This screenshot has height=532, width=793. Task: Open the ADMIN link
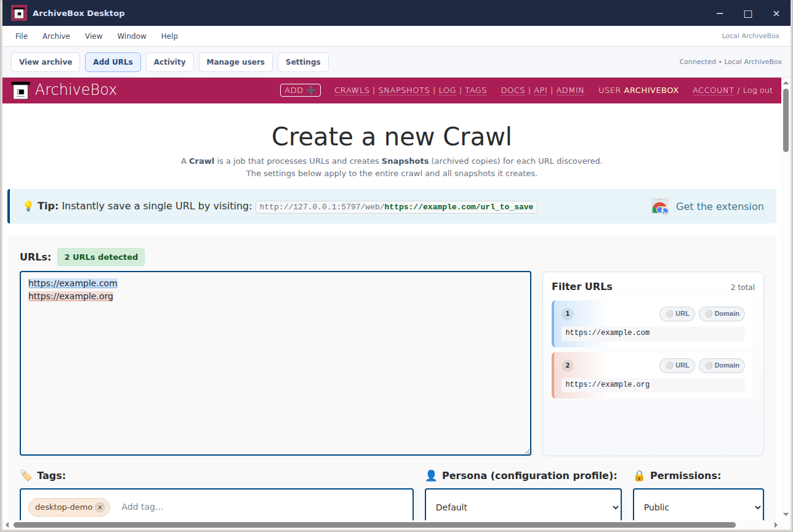pyautogui.click(x=570, y=91)
